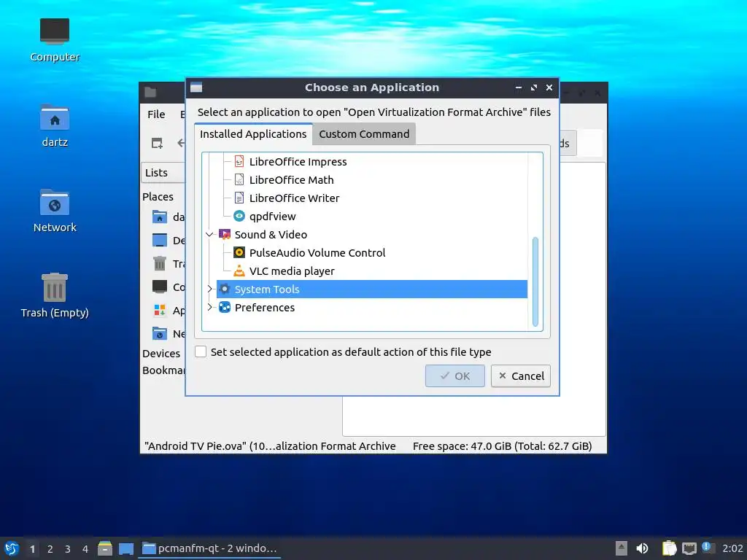The image size is (747, 560).
Task: Select LibreOffice Impress entry
Action: [298, 162]
